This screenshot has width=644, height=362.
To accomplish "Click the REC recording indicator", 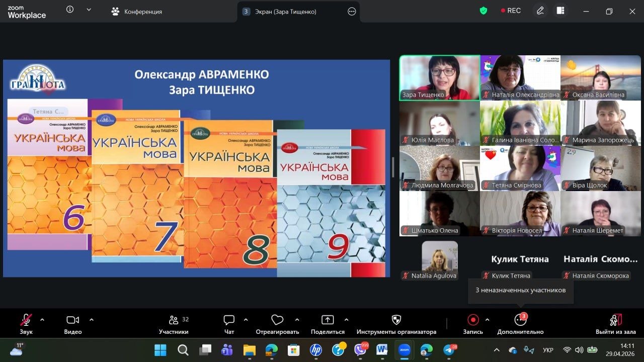I will click(511, 11).
